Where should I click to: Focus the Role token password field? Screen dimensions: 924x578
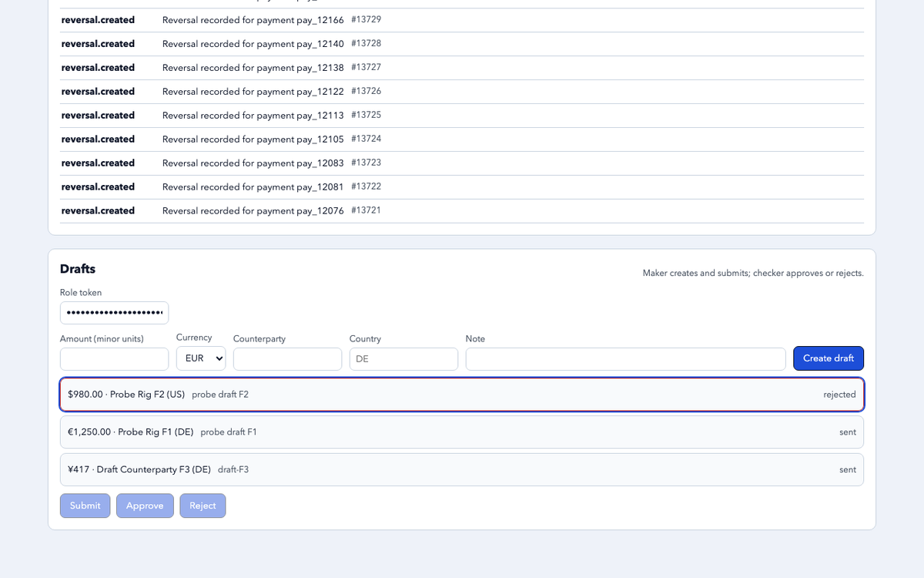point(114,313)
